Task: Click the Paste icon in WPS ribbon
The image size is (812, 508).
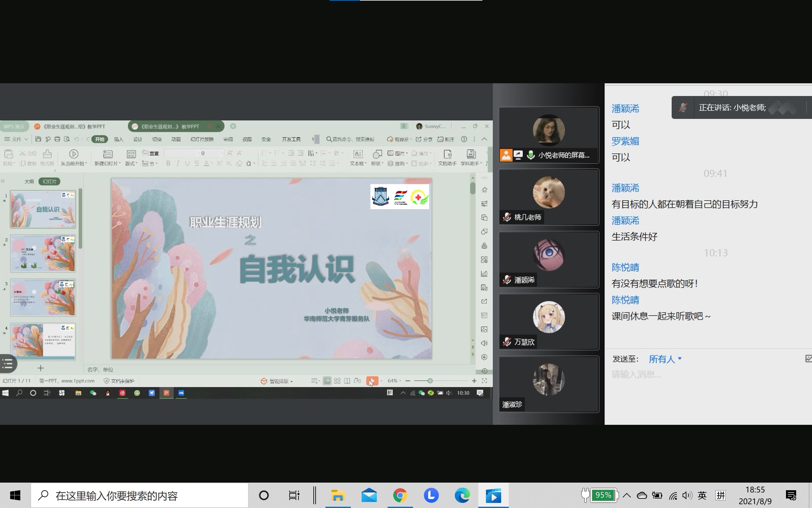Action: [x=8, y=154]
